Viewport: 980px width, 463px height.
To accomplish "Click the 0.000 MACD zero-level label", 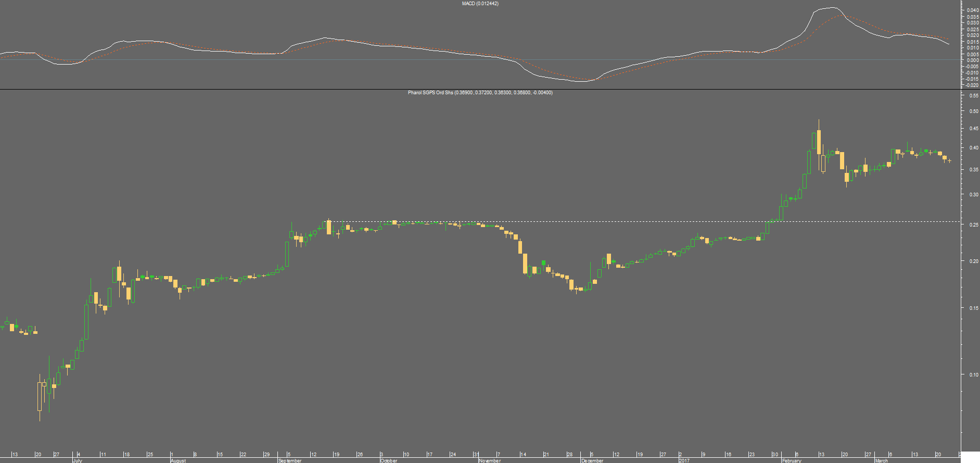I will 972,60.
